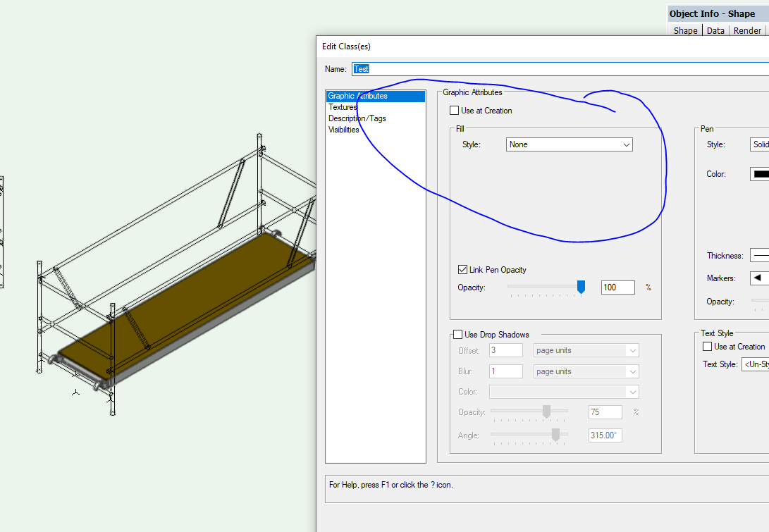Open the Fill Style dropdown
The width and height of the screenshot is (769, 532).
(569, 144)
